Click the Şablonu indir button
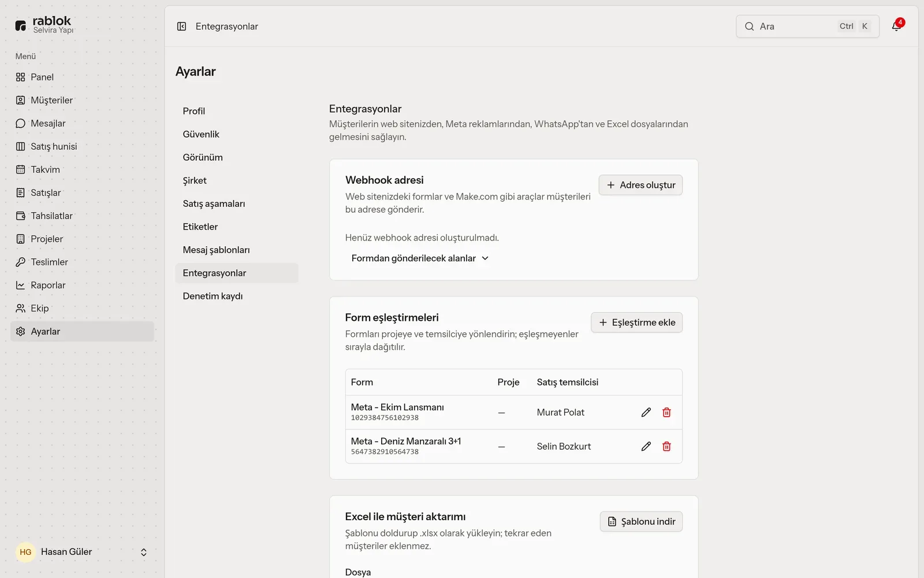This screenshot has width=924, height=578. tap(641, 521)
